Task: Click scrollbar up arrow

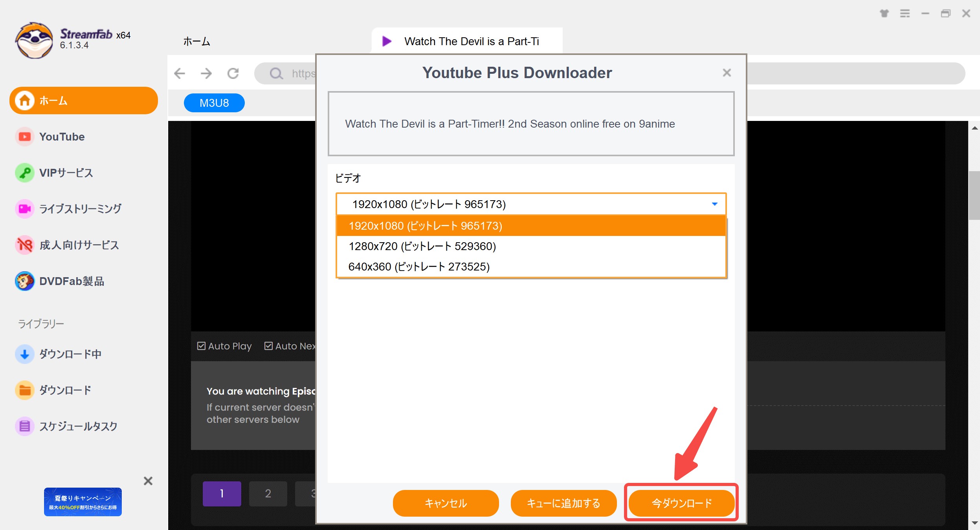Action: tap(974, 128)
